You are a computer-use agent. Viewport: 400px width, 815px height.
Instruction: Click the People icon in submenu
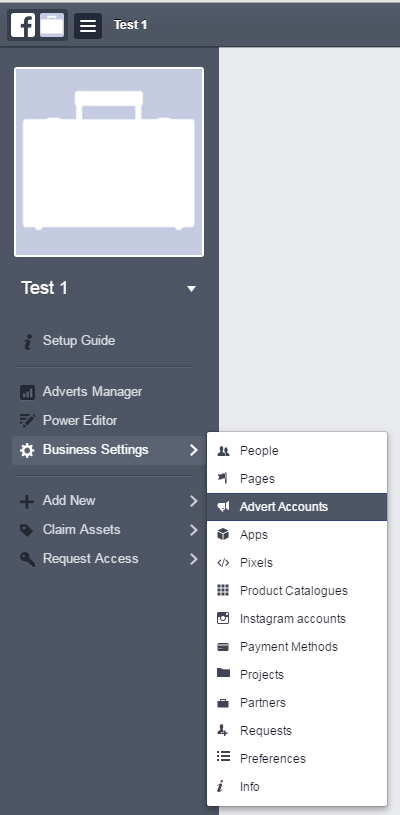click(223, 451)
